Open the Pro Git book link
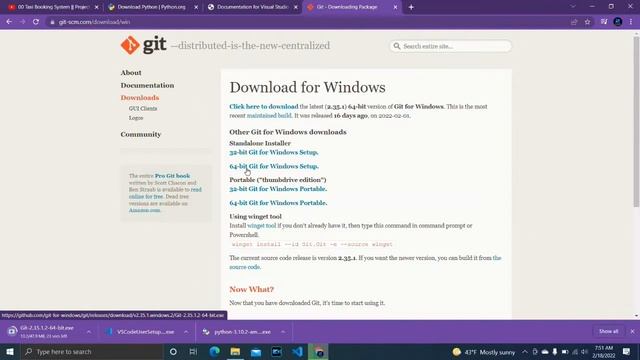This screenshot has height=360, width=640. pyautogui.click(x=172, y=176)
